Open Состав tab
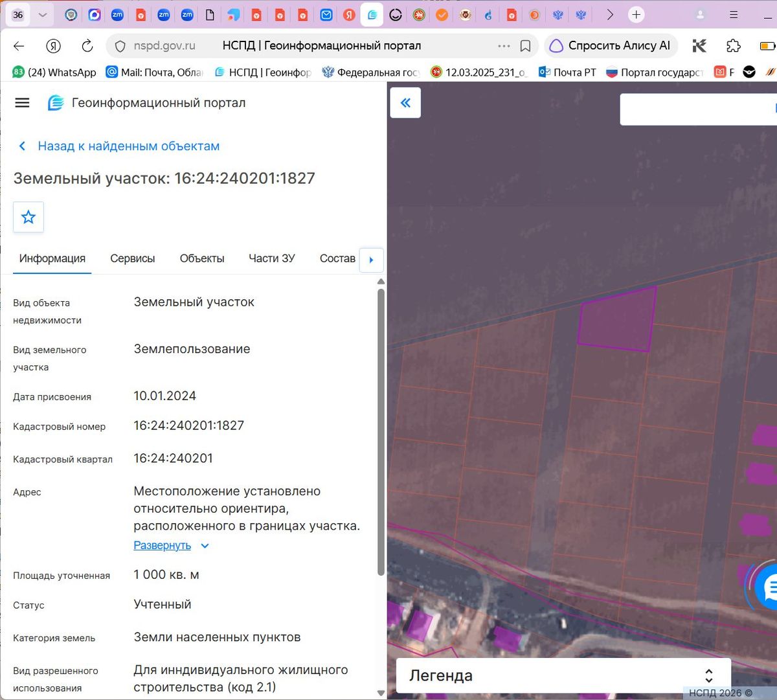 tap(337, 258)
